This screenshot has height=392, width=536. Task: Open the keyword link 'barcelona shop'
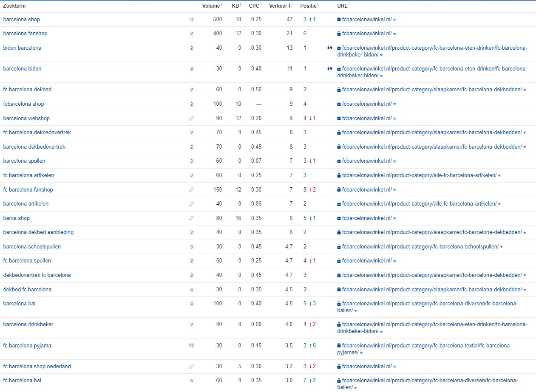coord(22,20)
